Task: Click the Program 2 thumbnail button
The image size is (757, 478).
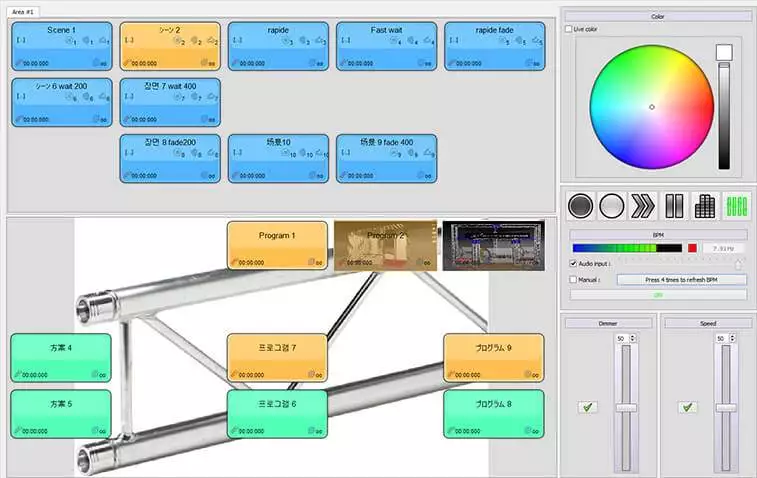Action: coord(385,245)
